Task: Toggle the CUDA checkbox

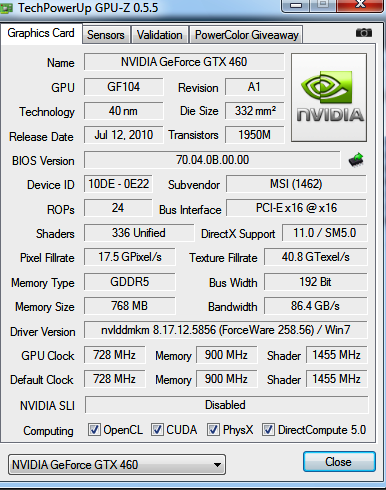Action: (x=157, y=430)
